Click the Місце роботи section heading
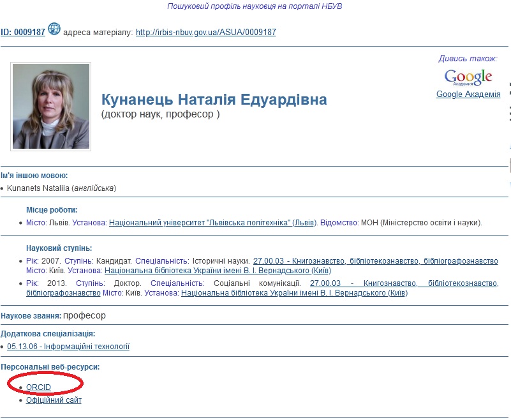 [52, 209]
